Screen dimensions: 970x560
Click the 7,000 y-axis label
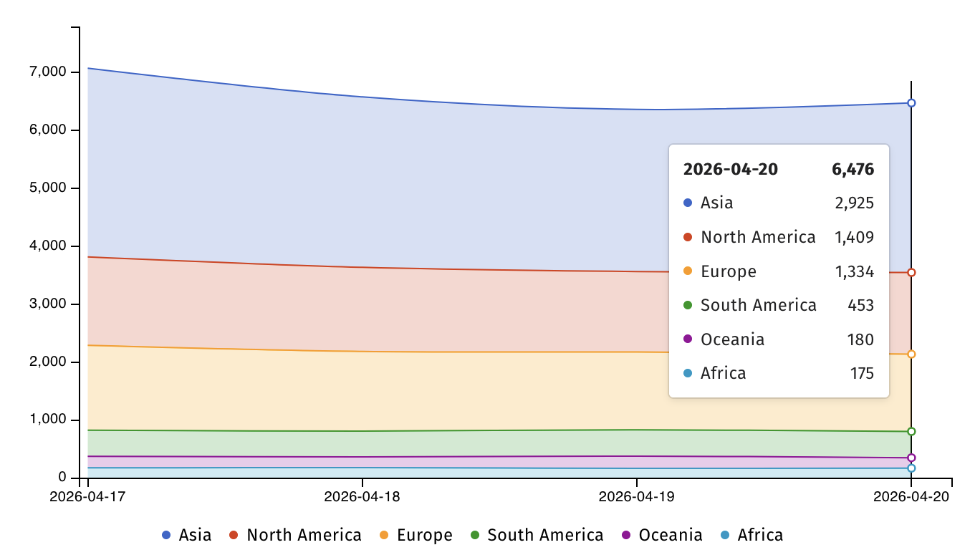[x=48, y=72]
